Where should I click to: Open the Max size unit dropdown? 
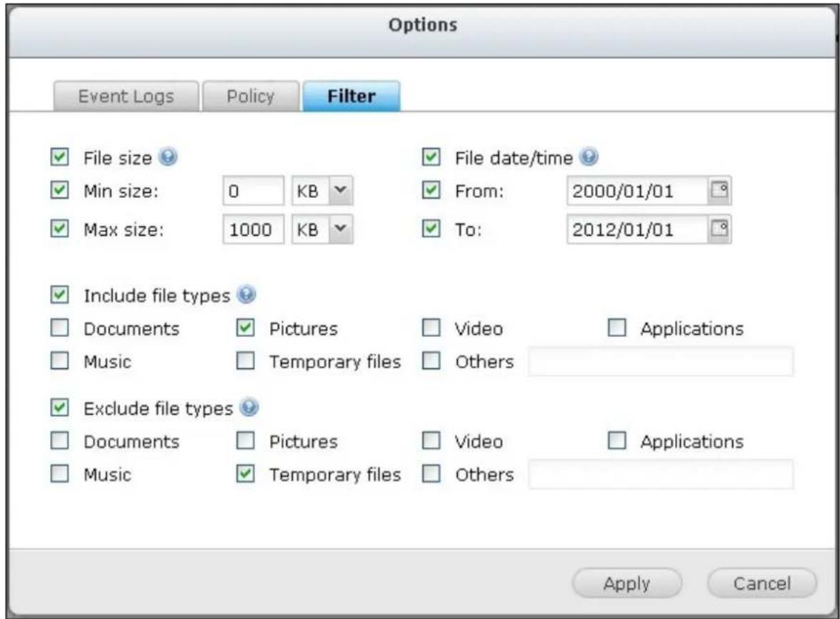pos(323,229)
